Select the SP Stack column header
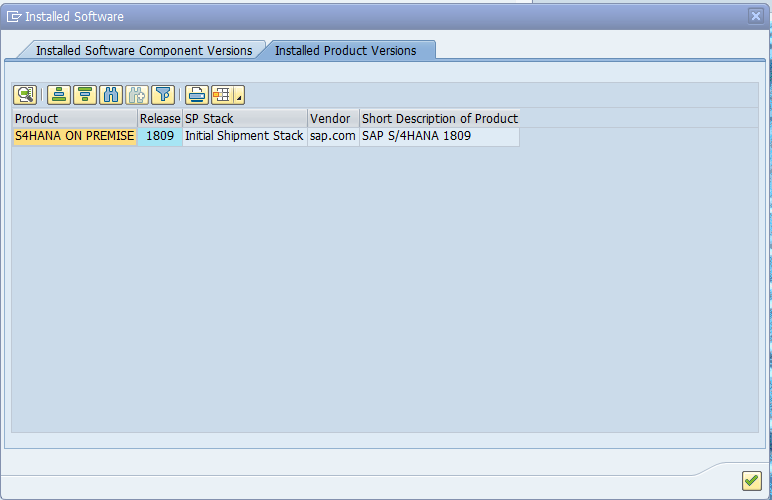This screenshot has width=772, height=500. 244,118
